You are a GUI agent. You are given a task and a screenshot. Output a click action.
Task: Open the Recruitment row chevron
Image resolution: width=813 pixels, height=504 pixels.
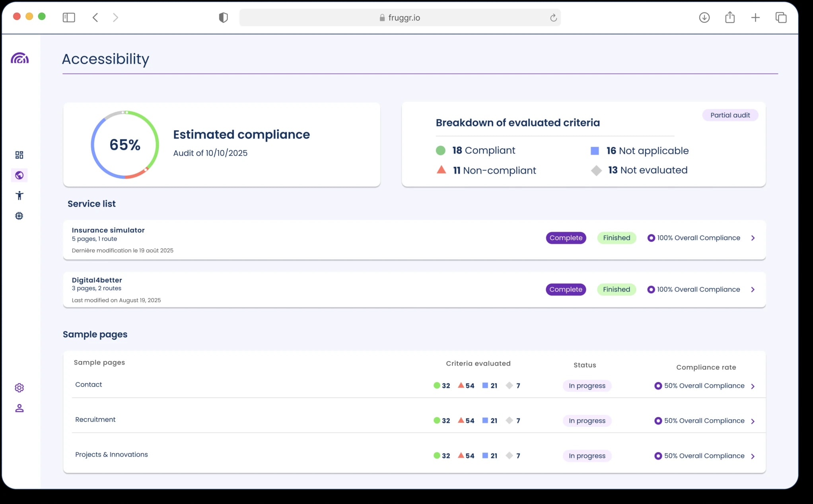click(x=753, y=421)
